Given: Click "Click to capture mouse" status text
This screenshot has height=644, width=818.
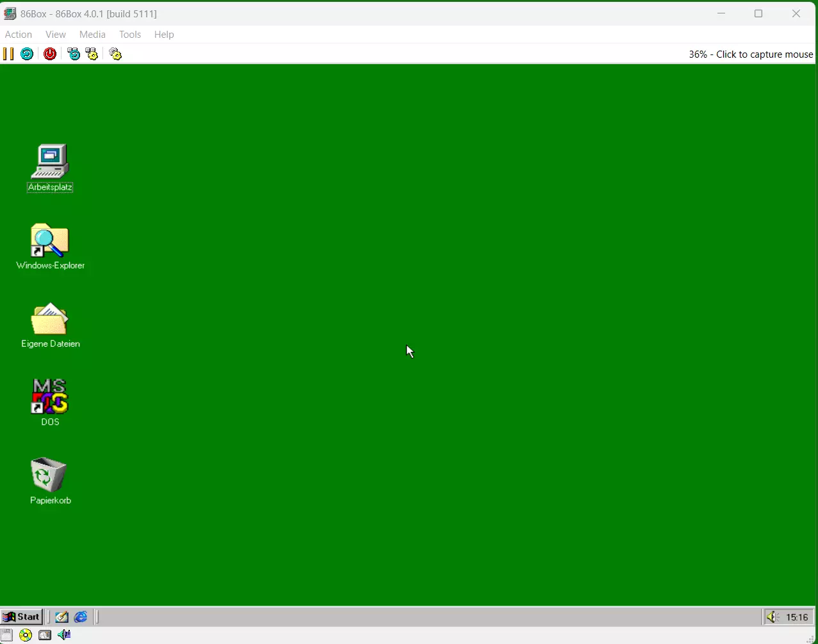Looking at the screenshot, I should coord(765,54).
